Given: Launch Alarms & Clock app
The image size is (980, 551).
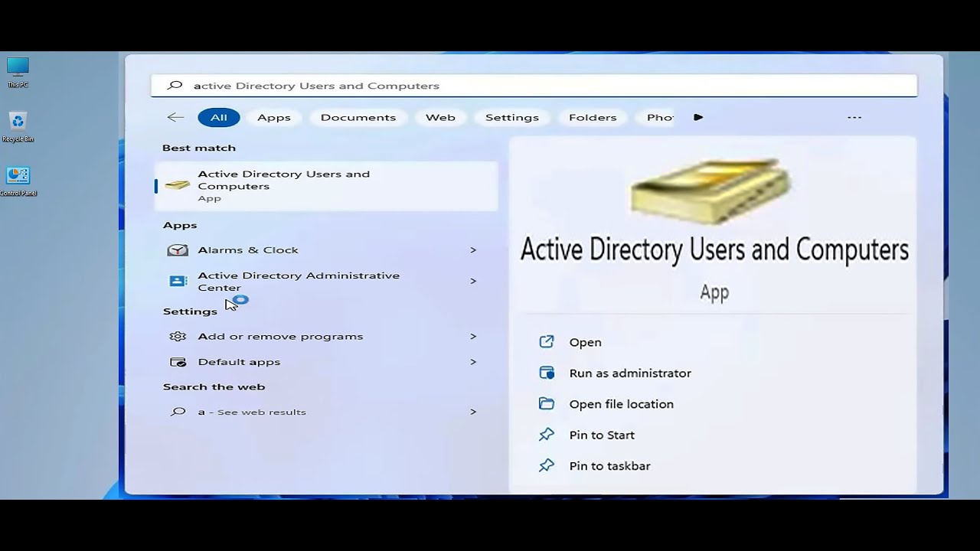Looking at the screenshot, I should (248, 249).
